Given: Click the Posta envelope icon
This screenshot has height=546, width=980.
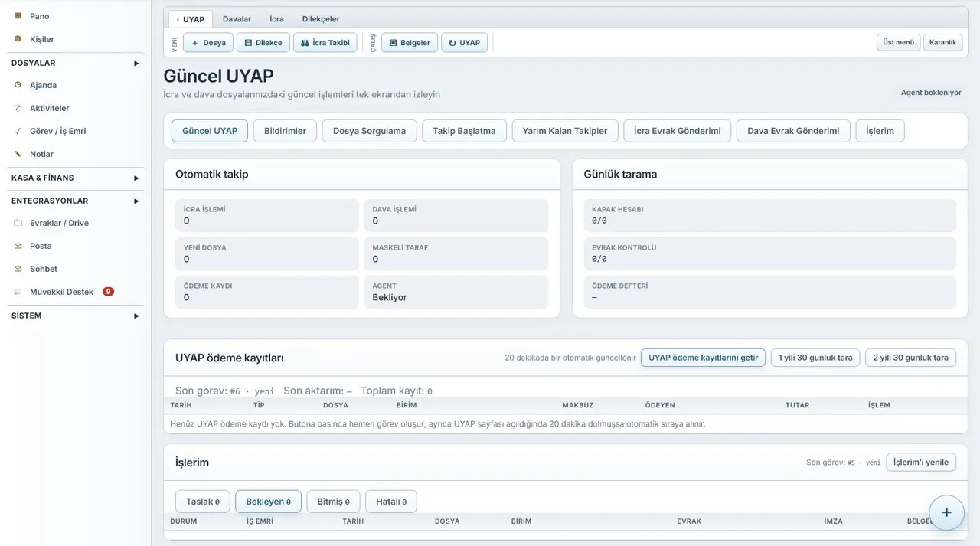Looking at the screenshot, I should coord(18,246).
